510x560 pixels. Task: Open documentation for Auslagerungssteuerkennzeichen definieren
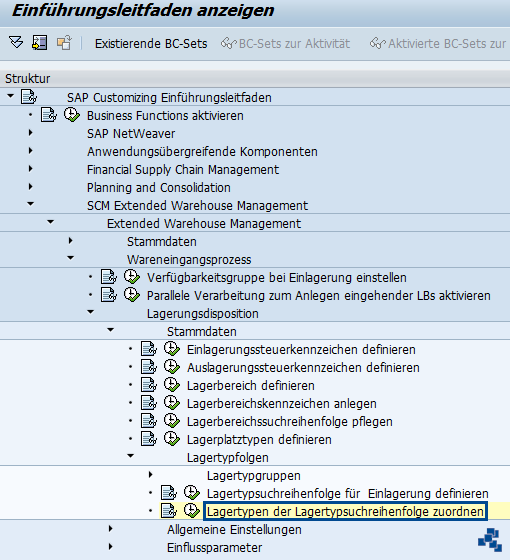(x=149, y=367)
